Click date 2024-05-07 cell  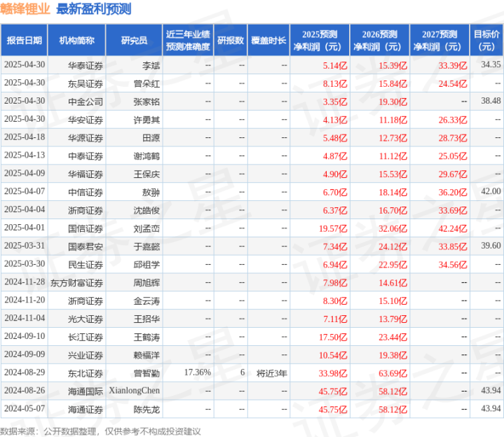click(25, 408)
